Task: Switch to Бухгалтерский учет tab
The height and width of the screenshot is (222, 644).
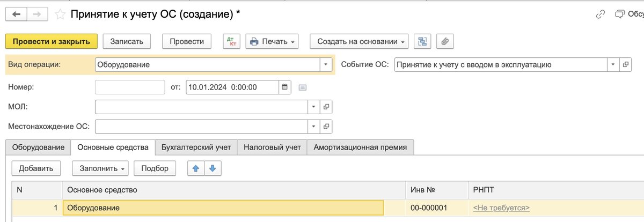Action: tap(196, 147)
